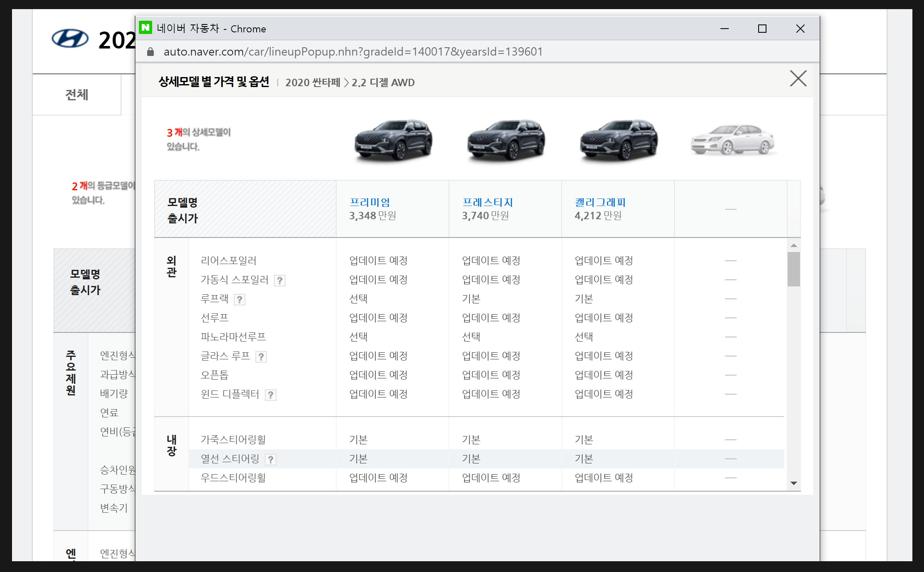This screenshot has height=572, width=924.
Task: Click the options table scrollbar thumb
Action: pyautogui.click(x=794, y=269)
